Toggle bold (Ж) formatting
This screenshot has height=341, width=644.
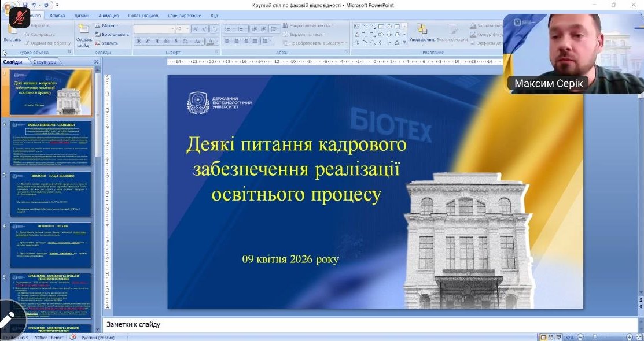click(x=139, y=42)
